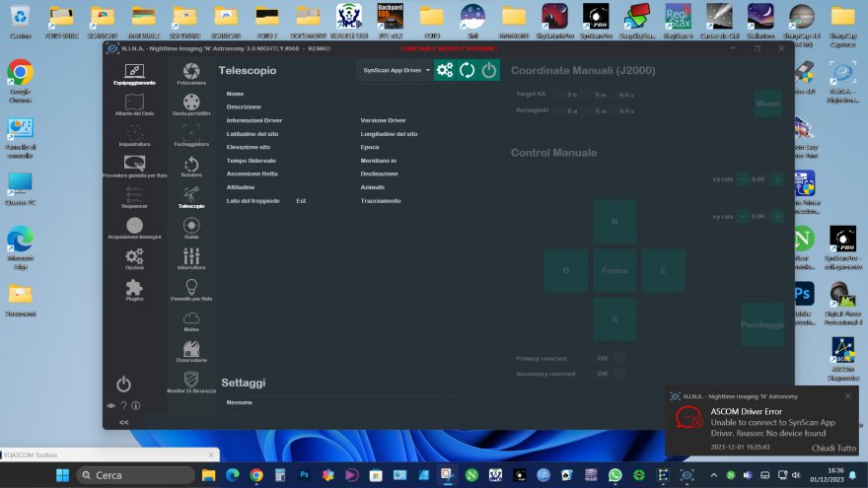Slew east with E button

(663, 270)
